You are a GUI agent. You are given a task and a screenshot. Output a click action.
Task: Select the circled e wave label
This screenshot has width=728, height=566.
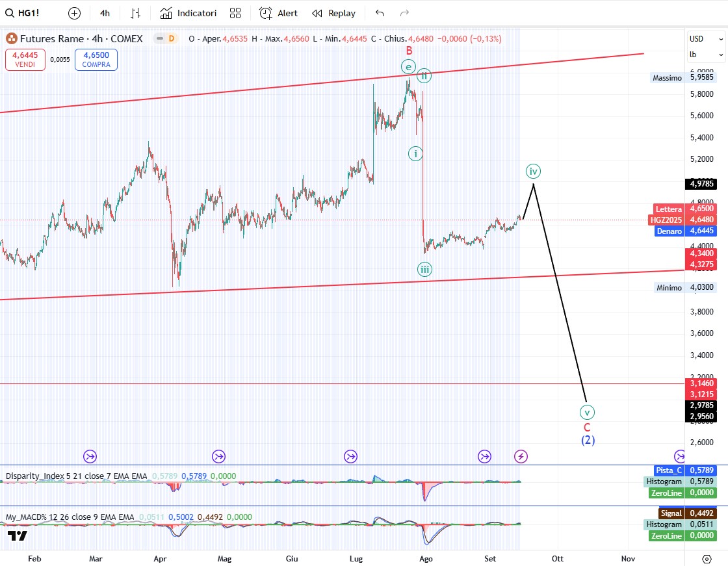point(408,68)
